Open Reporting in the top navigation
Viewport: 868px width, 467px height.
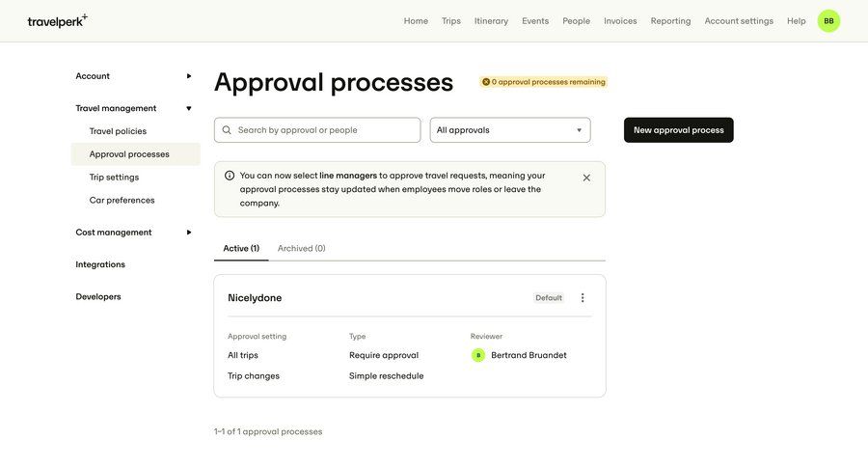[670, 21]
